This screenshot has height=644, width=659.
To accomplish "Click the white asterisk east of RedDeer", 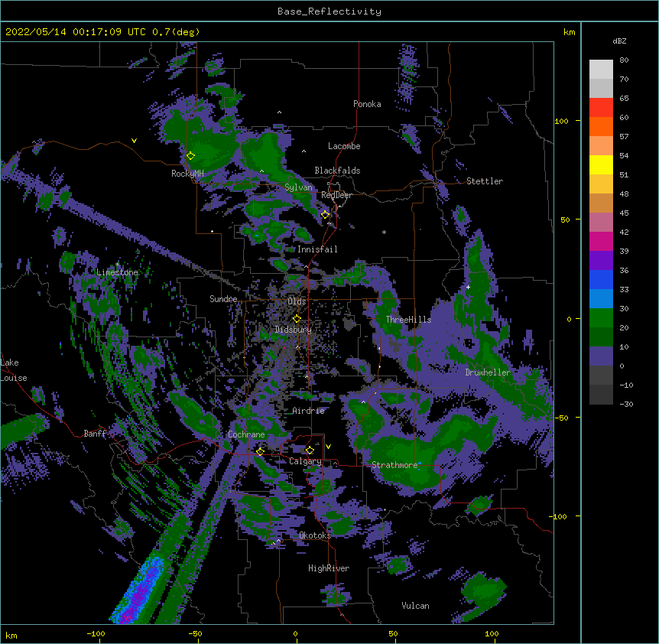I will pyautogui.click(x=384, y=232).
